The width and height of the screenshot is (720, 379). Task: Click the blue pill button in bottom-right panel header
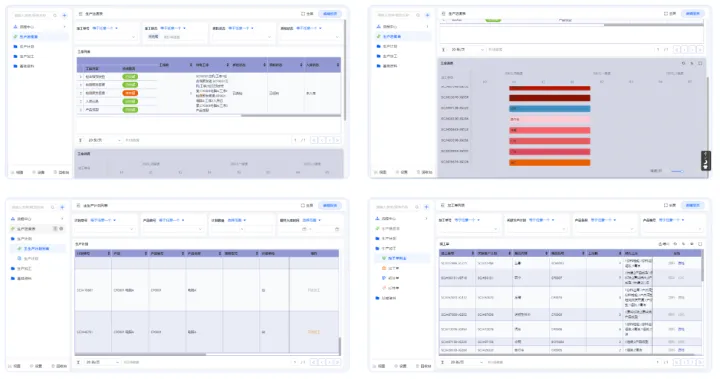(692, 205)
